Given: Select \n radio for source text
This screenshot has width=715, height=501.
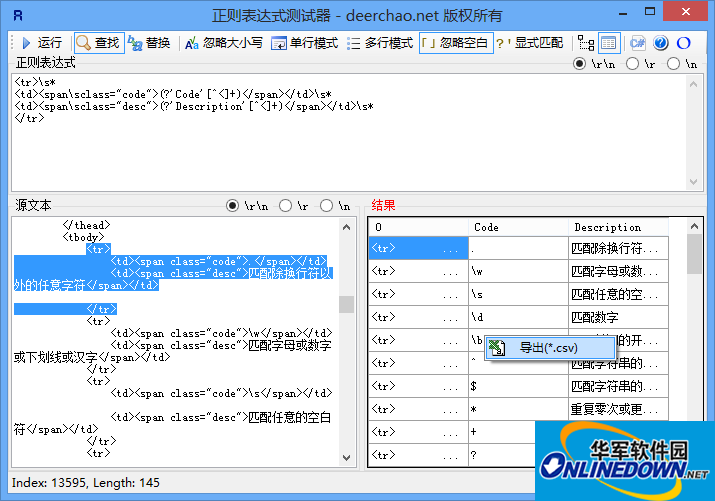Looking at the screenshot, I should (335, 206).
